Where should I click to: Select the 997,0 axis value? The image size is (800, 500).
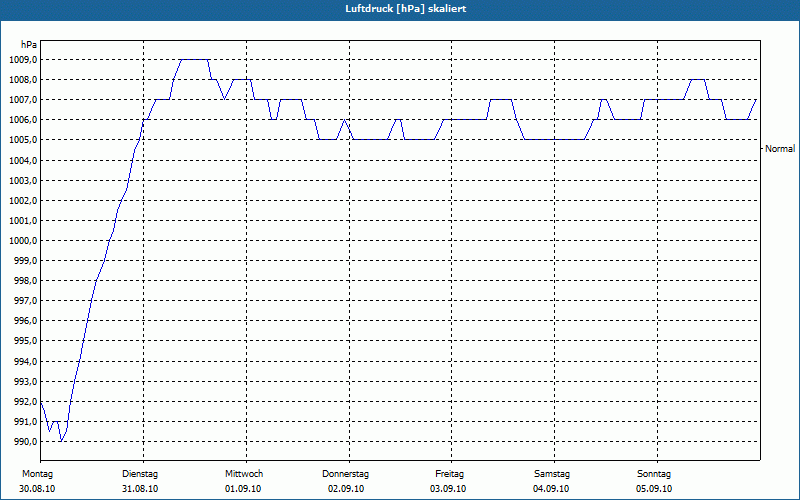25,301
